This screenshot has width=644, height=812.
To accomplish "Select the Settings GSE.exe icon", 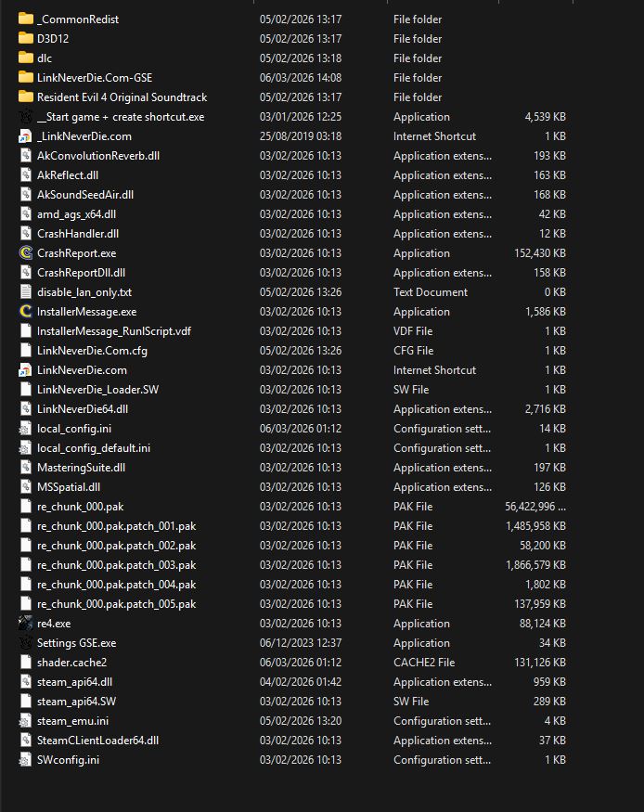I will click(26, 643).
